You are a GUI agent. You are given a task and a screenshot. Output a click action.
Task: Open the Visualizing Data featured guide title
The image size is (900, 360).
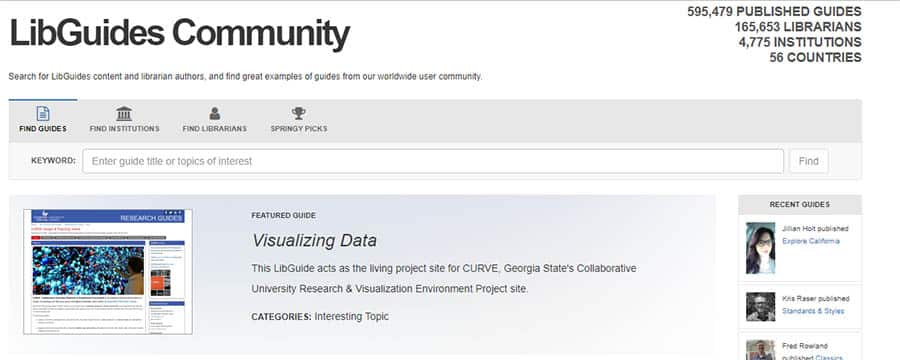click(x=314, y=240)
